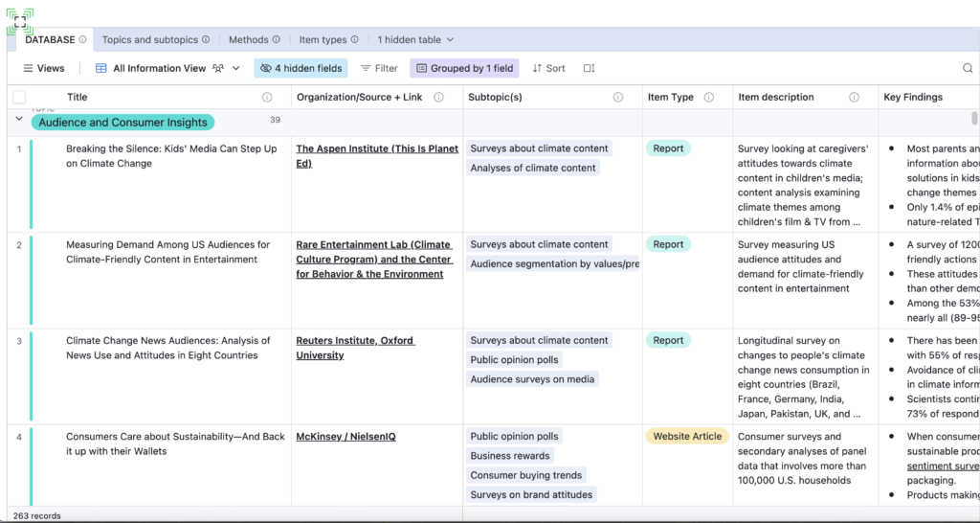
Task: Click info icon beside Subtopic(s) column
Action: (x=618, y=98)
